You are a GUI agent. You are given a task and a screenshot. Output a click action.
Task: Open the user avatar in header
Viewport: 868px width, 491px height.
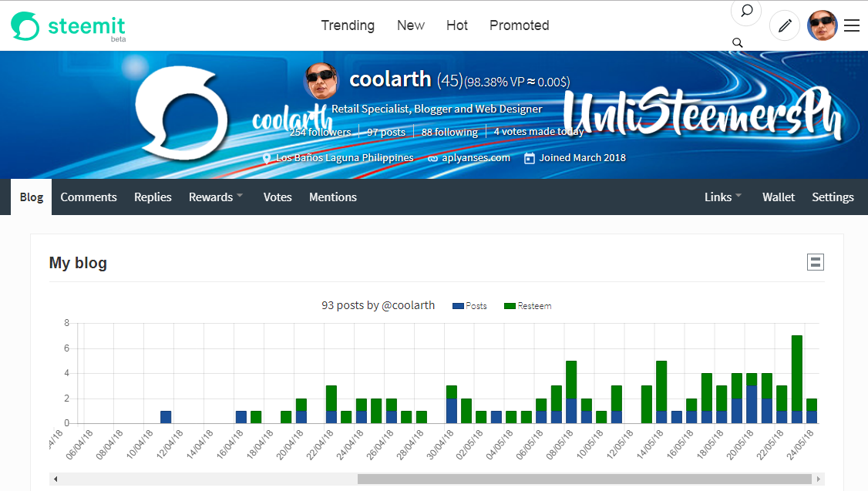coord(822,25)
